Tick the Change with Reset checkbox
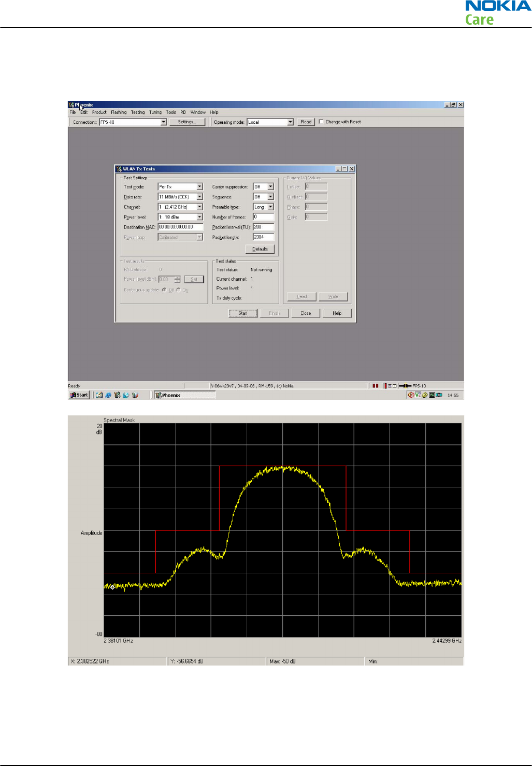This screenshot has width=532, height=766. pos(321,122)
